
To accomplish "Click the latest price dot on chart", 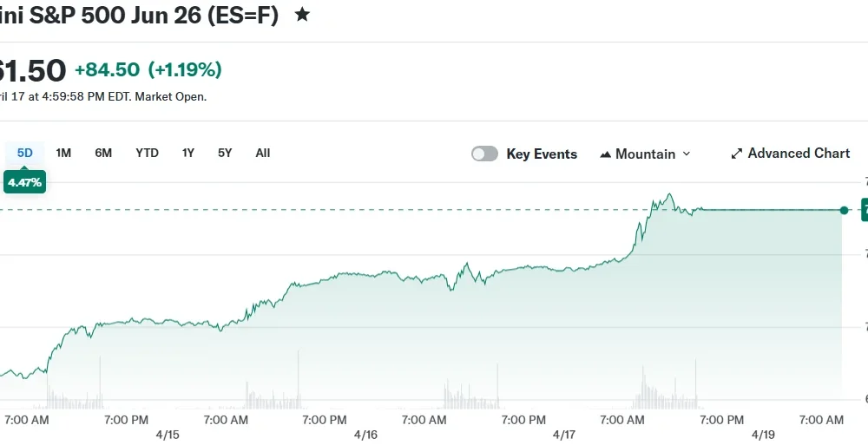I will [844, 210].
